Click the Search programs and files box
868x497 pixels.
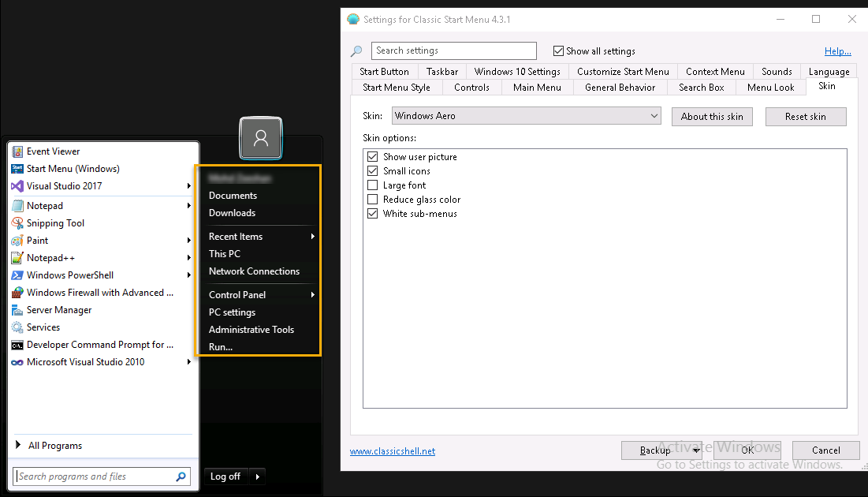[x=101, y=476]
